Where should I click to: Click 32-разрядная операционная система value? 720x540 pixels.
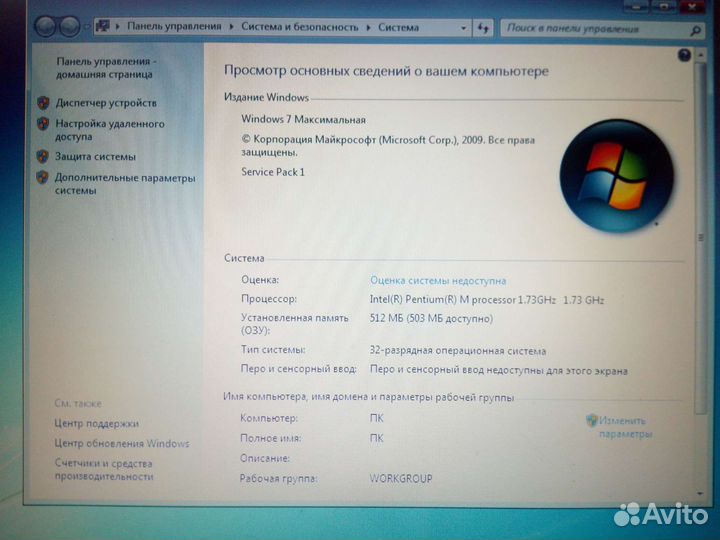458,351
